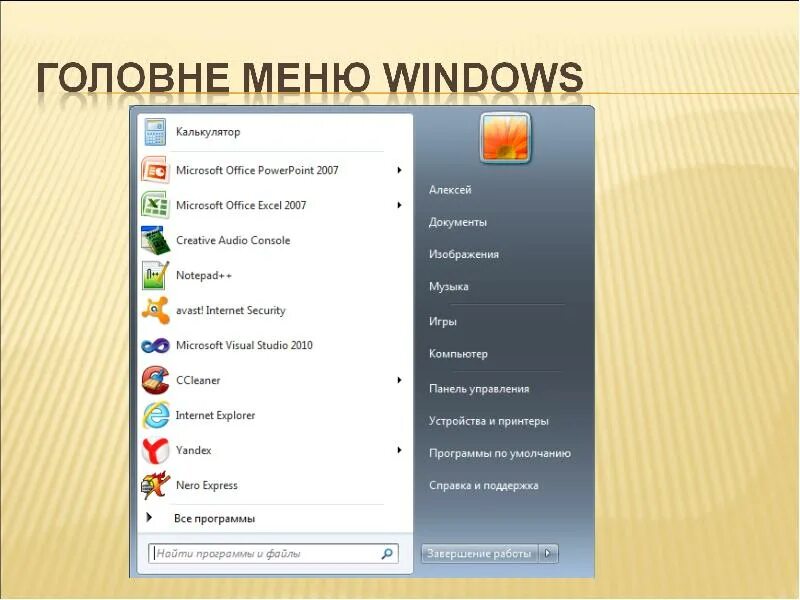Focus the Найти программы и файлы search field

pyautogui.click(x=273, y=554)
